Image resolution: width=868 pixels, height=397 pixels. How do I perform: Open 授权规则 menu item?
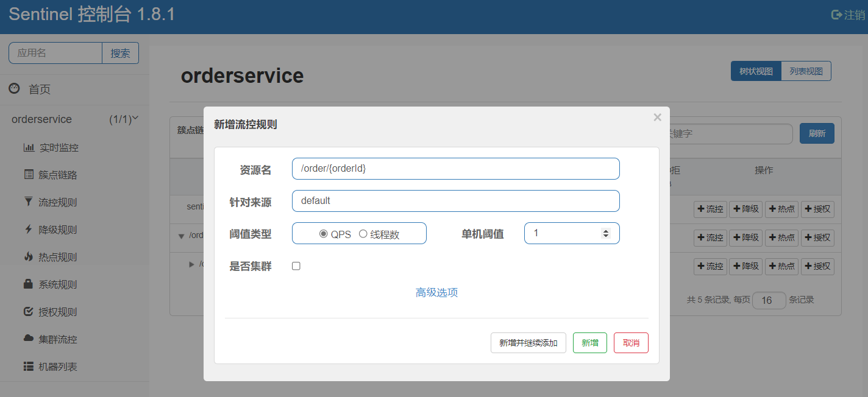[x=58, y=312]
